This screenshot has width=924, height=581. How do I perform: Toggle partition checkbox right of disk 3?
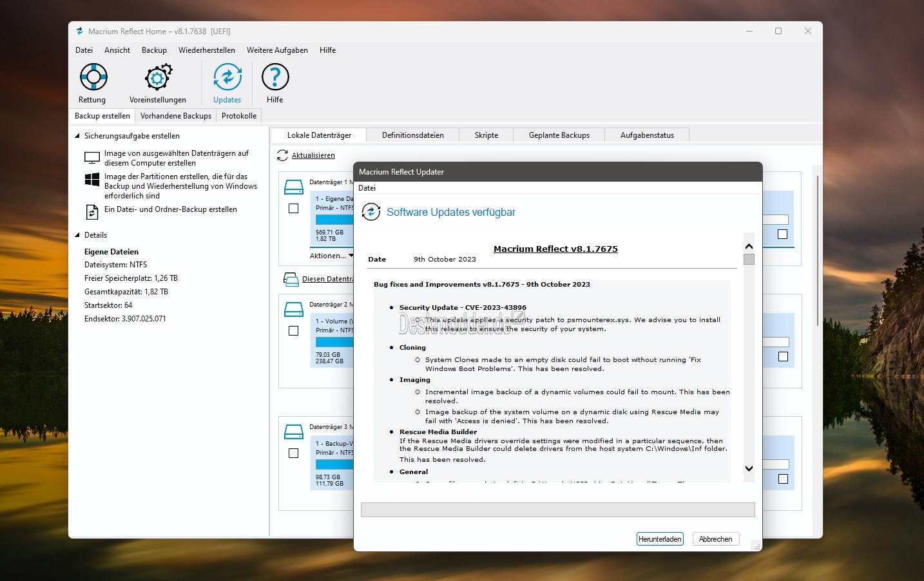point(783,479)
